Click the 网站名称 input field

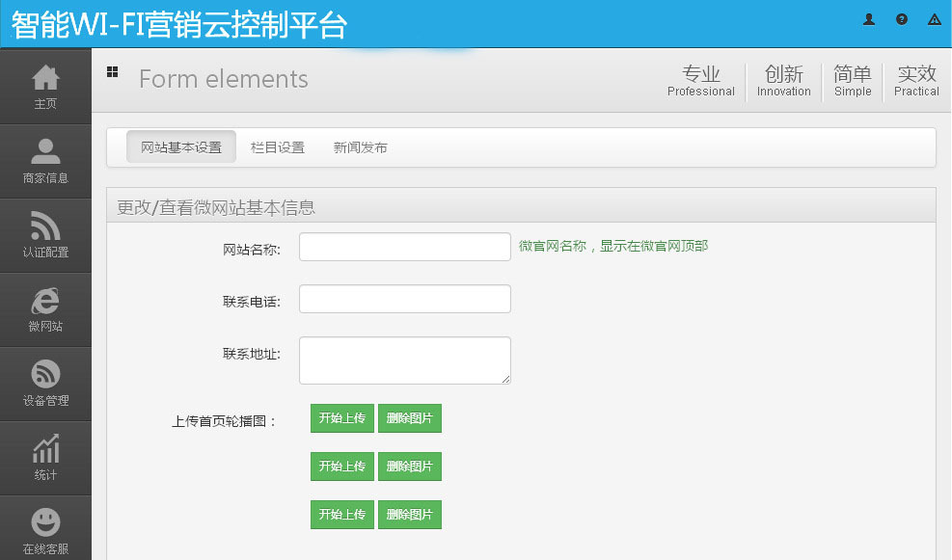[x=404, y=247]
